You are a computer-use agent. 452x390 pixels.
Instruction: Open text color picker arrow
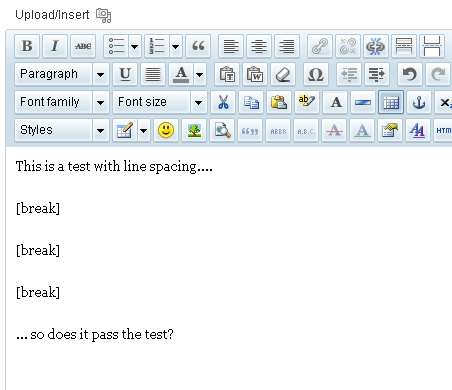(200, 74)
